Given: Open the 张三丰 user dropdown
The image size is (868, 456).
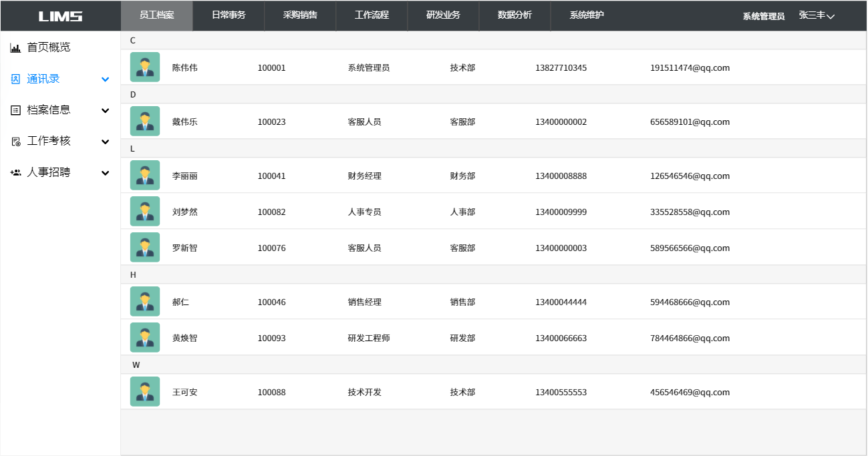Looking at the screenshot, I should pyautogui.click(x=817, y=15).
